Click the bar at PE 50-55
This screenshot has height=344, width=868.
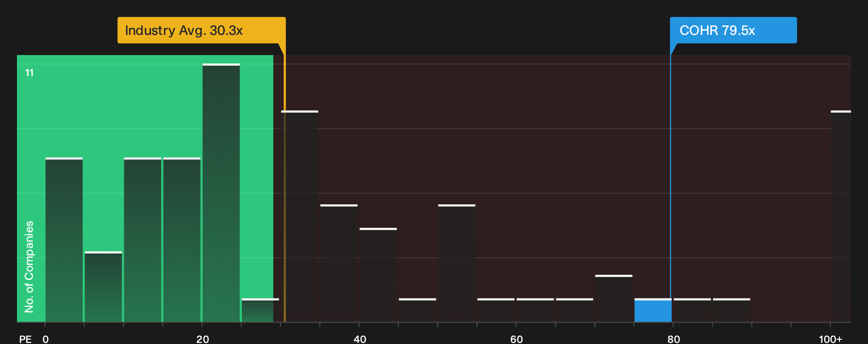pyautogui.click(x=457, y=263)
